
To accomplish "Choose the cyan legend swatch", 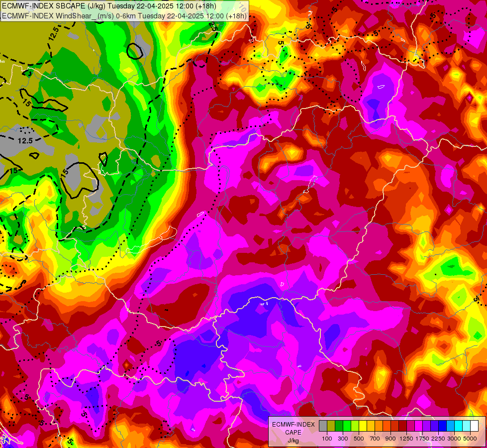I will [x=459, y=426].
